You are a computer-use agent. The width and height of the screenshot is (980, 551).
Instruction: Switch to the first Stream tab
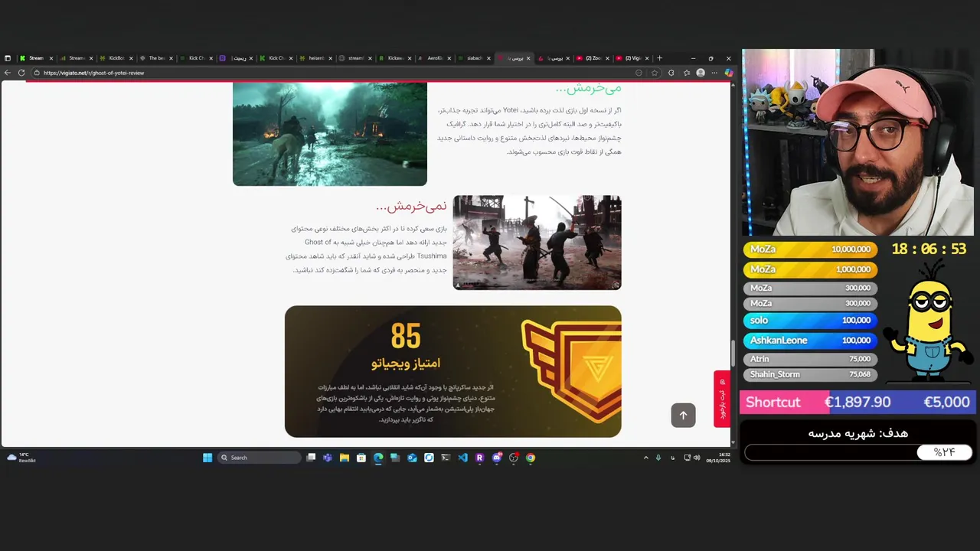(36, 58)
